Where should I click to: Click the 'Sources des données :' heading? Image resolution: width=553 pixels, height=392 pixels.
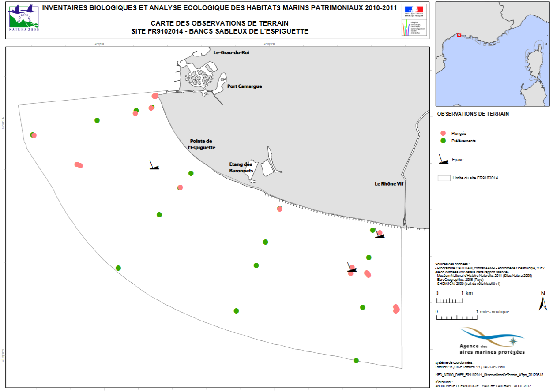452,263
